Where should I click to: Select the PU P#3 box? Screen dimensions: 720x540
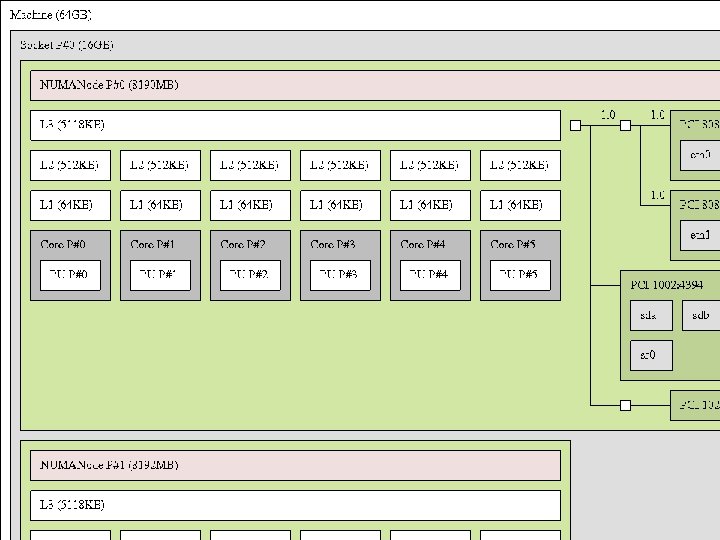pyautogui.click(x=340, y=276)
